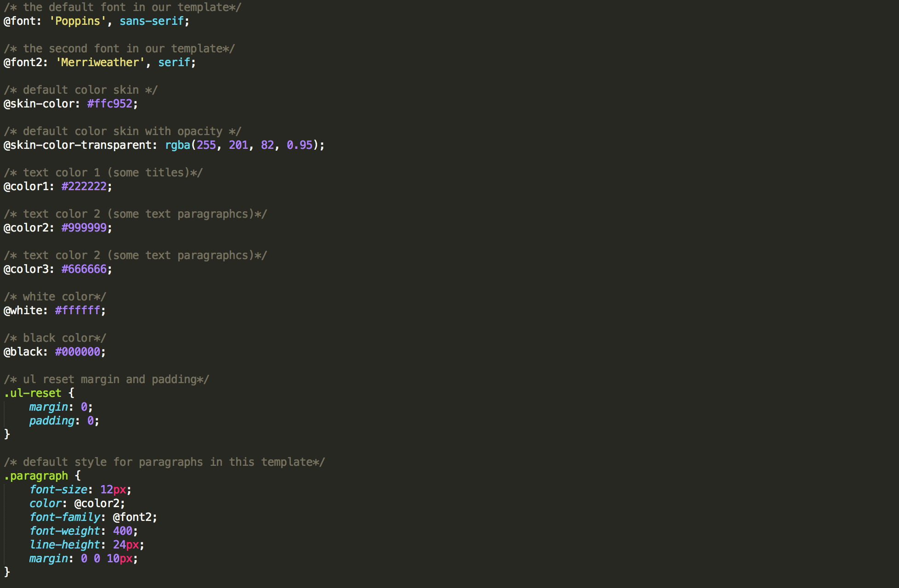This screenshot has height=588, width=899.
Task: Click the @font variable name
Action: [19, 21]
